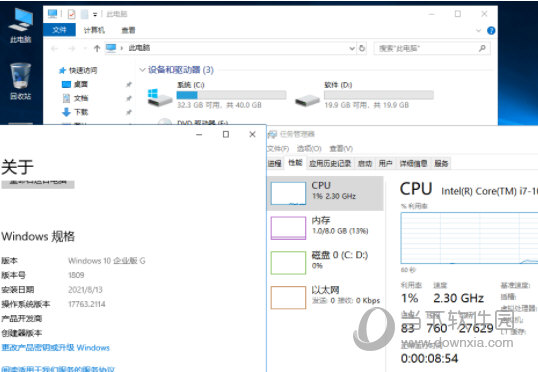Click the 关于 heading in Settings window
538x372 pixels.
17,167
